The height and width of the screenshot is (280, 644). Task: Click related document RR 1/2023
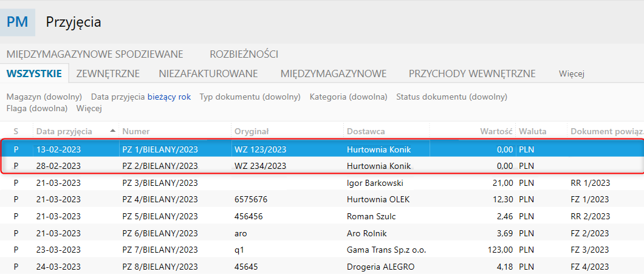(x=590, y=183)
